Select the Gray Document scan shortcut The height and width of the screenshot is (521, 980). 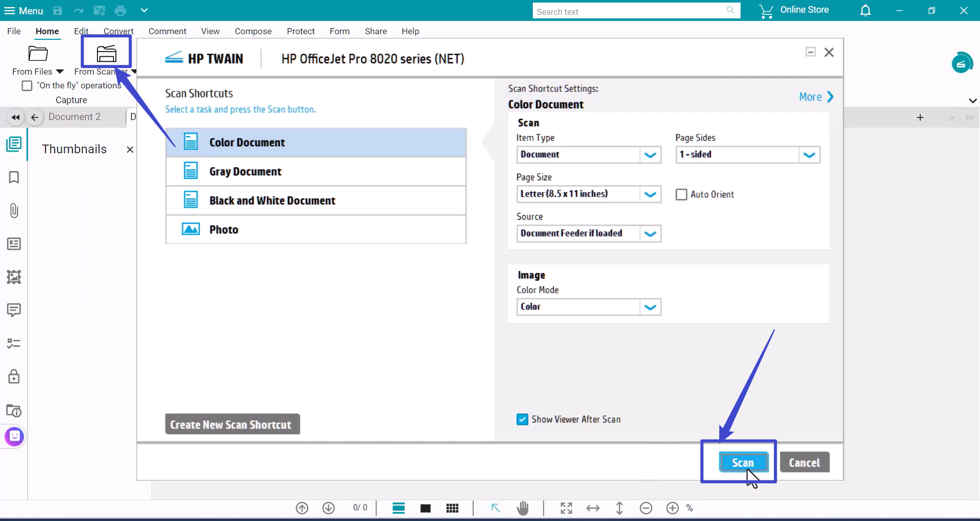pos(316,172)
